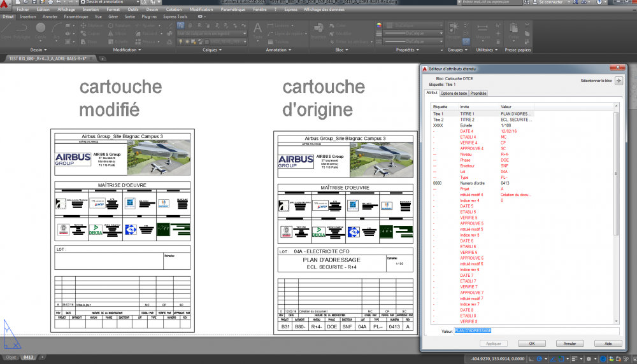The height and width of the screenshot is (364, 637).
Task: Select the Polyligne tool
Action: pos(22,31)
